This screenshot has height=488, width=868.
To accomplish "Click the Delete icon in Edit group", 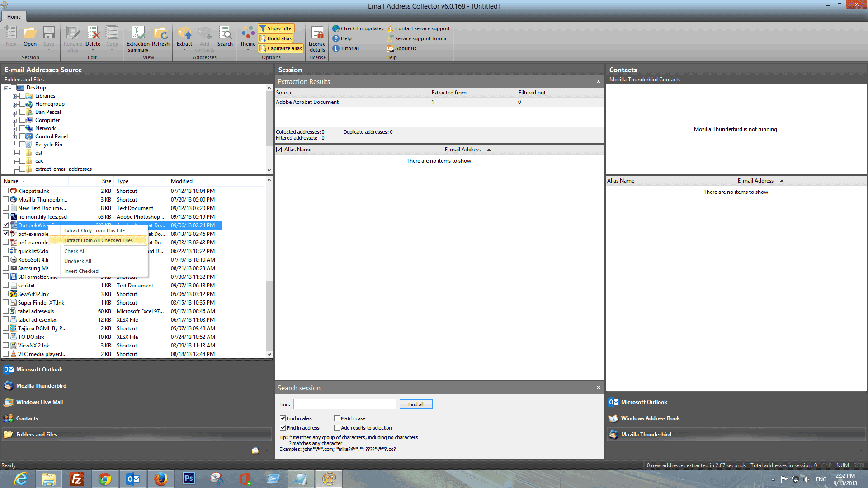I will 93,36.
